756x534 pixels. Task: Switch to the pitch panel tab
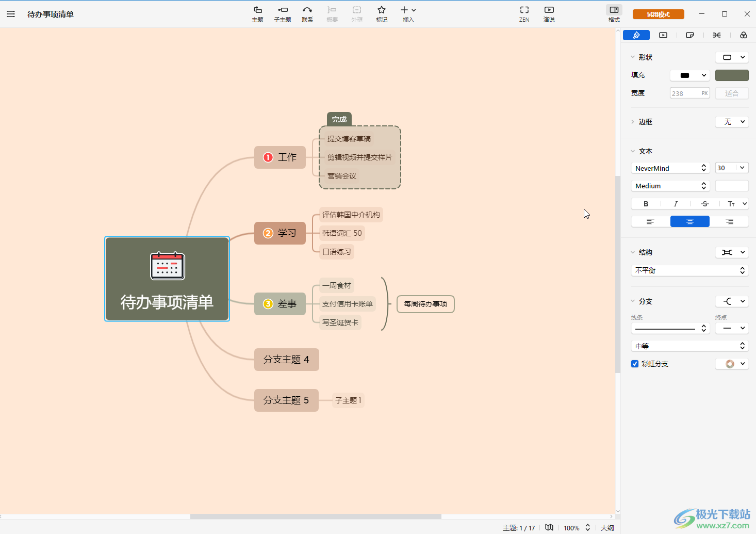coord(663,35)
